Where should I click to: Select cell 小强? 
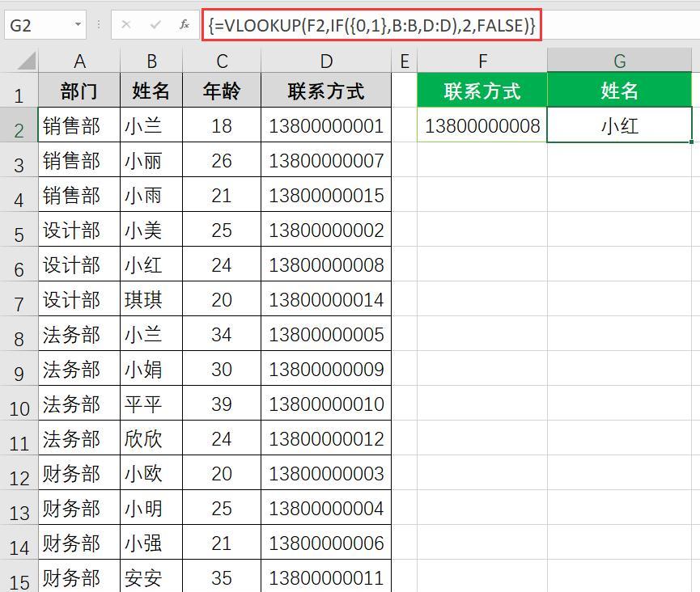[x=151, y=543]
